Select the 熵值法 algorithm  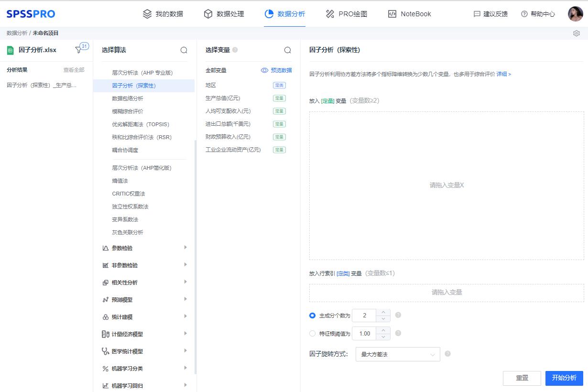120,181
